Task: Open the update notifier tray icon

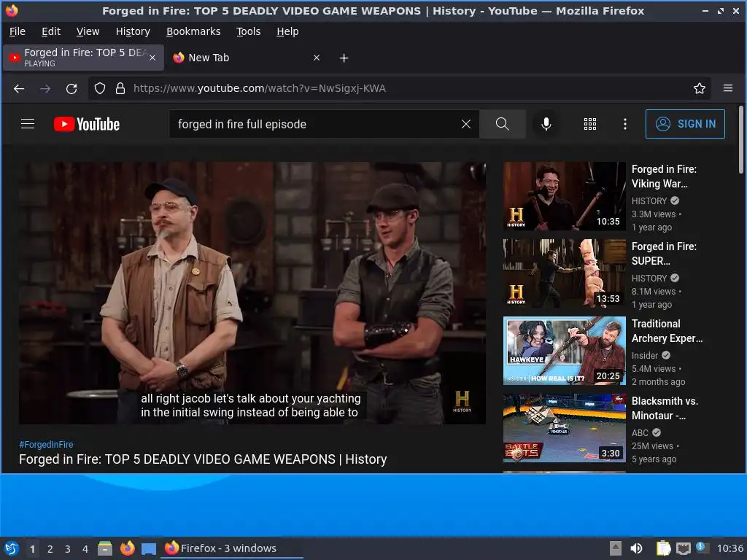Action: click(703, 548)
